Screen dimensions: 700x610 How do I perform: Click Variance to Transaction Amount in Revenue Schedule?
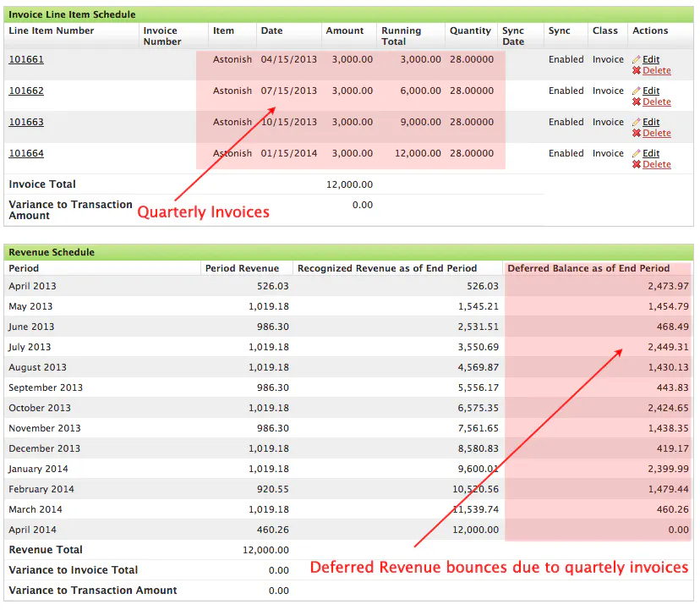point(93,591)
